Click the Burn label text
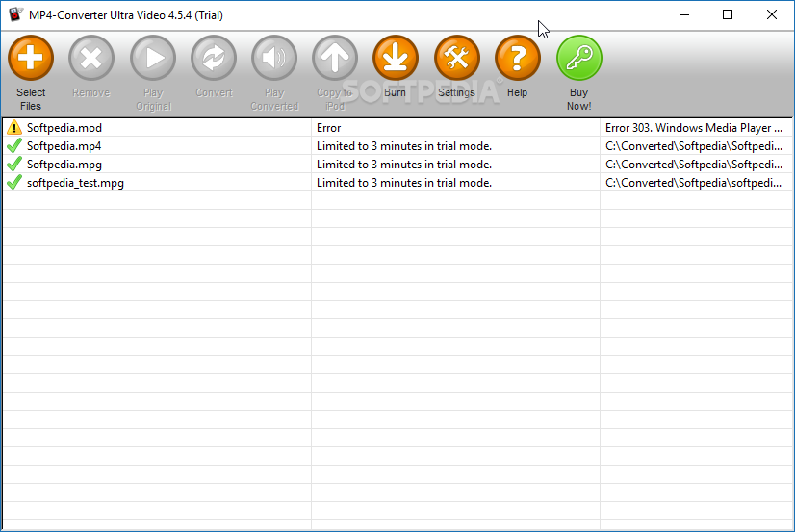This screenshot has width=795, height=532. [395, 92]
